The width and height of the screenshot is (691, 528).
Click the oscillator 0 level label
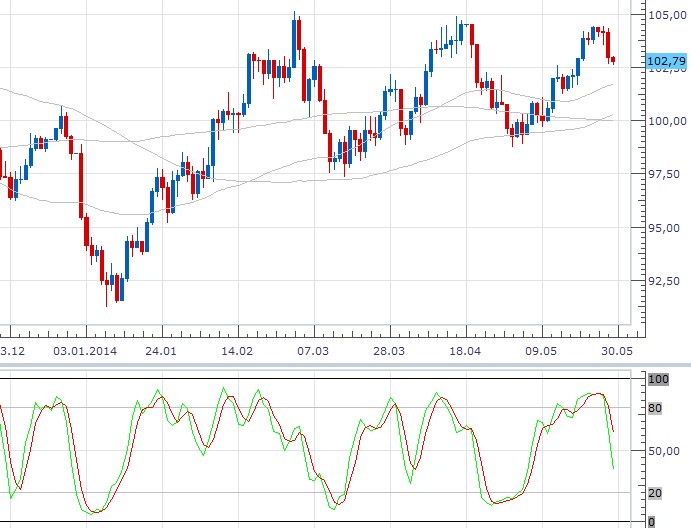click(x=652, y=521)
